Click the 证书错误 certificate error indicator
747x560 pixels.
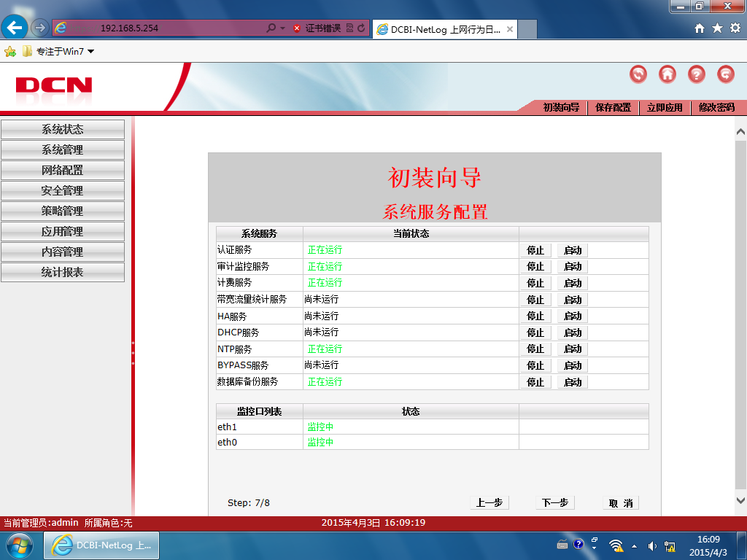pyautogui.click(x=317, y=28)
